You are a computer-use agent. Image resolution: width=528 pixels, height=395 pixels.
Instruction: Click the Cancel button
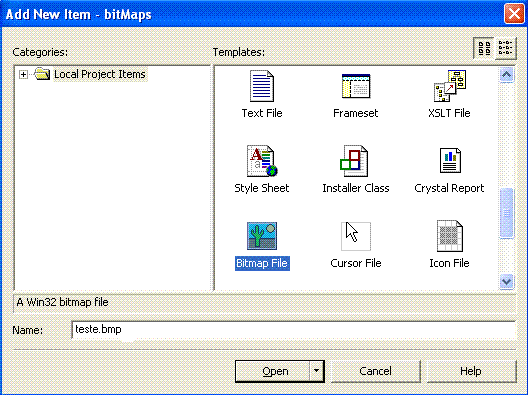pos(375,371)
